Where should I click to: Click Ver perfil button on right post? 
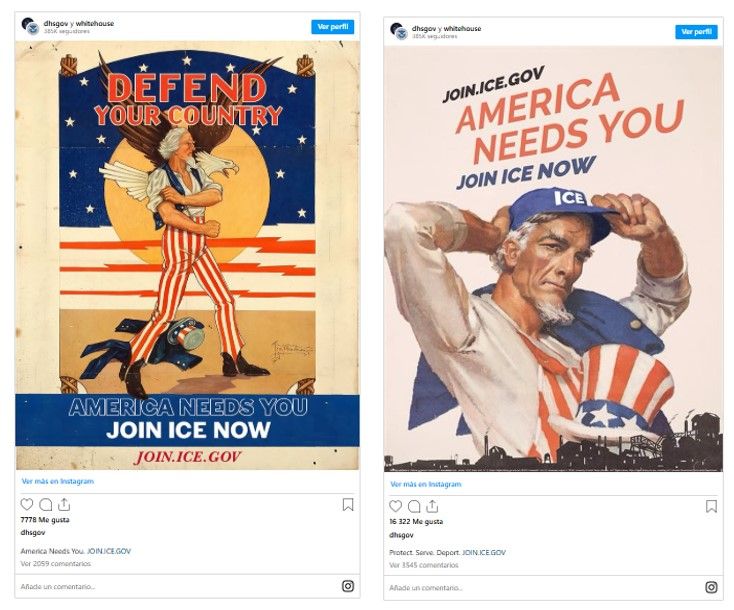point(696,32)
